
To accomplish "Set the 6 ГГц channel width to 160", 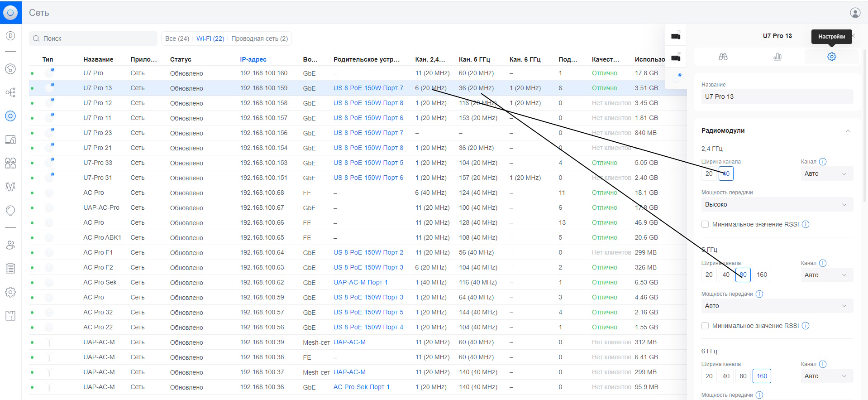I will (x=762, y=376).
